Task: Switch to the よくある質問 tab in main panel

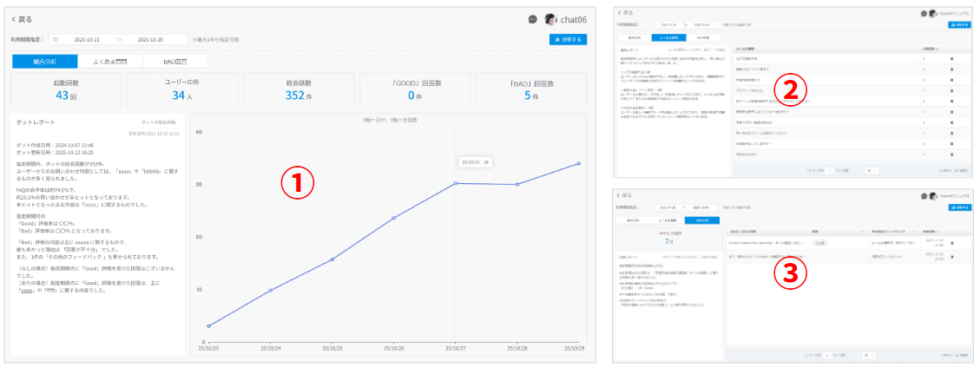Action: pyautogui.click(x=110, y=62)
